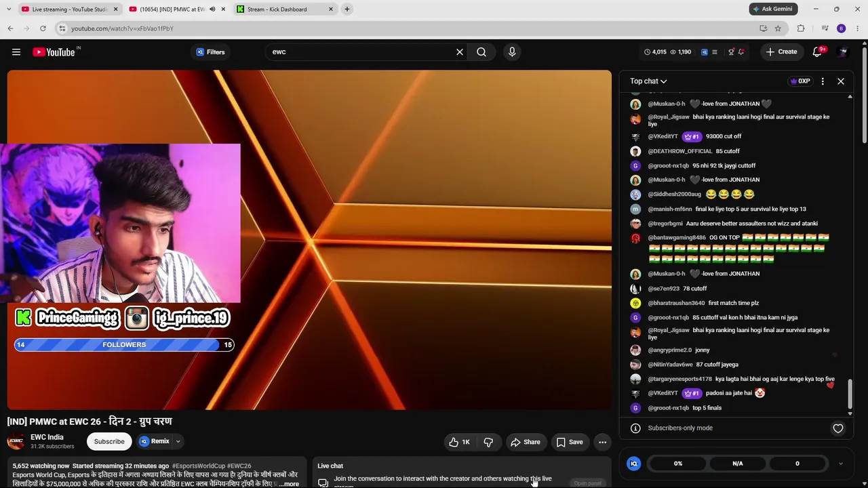Open Chrome three-dot menu
868x488 pixels.
click(858, 28)
